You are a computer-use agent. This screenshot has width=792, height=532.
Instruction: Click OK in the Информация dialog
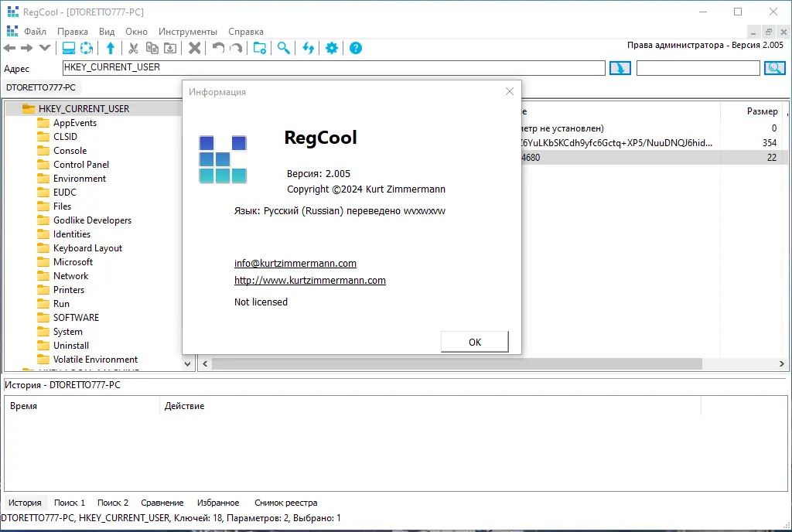point(475,342)
